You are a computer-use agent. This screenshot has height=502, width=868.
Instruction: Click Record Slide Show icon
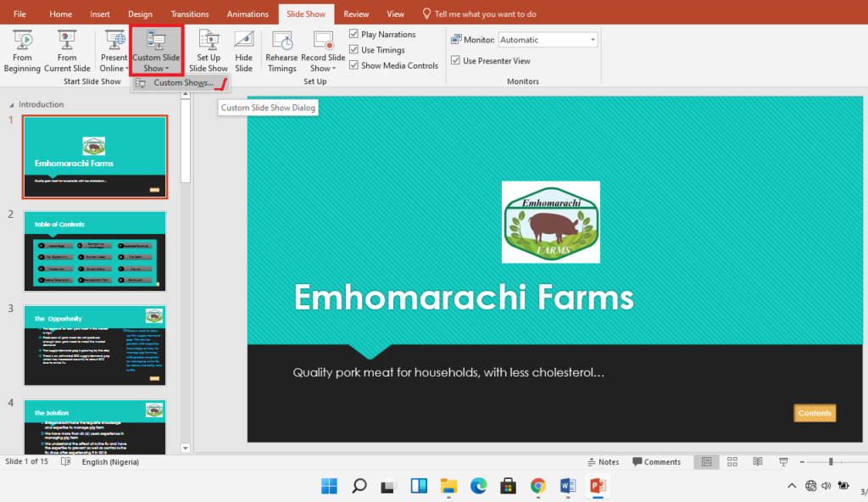(x=323, y=41)
